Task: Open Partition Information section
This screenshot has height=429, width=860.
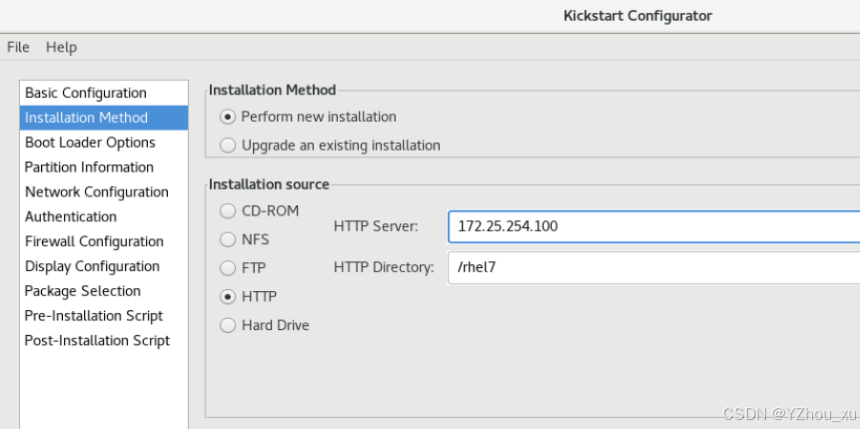Action: point(89,167)
